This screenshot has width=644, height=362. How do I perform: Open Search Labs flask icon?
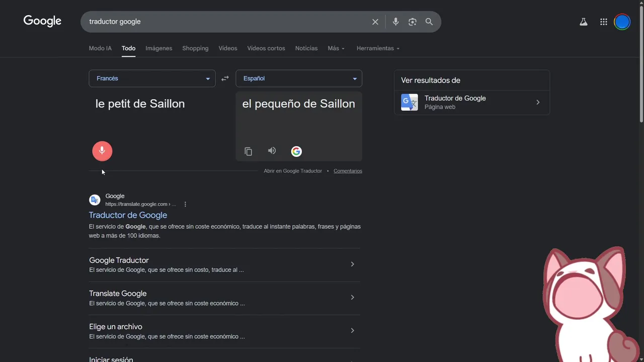tap(584, 22)
